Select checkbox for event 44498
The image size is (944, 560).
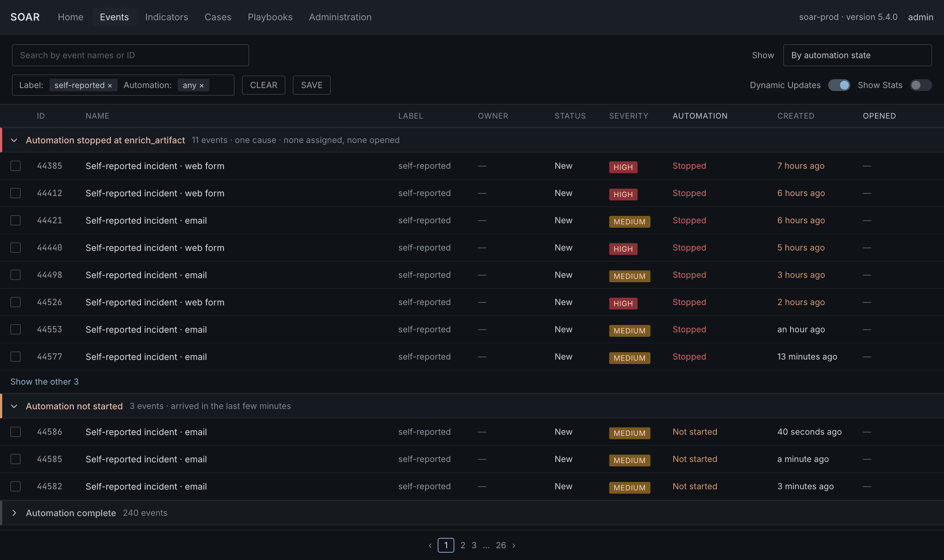pos(15,275)
